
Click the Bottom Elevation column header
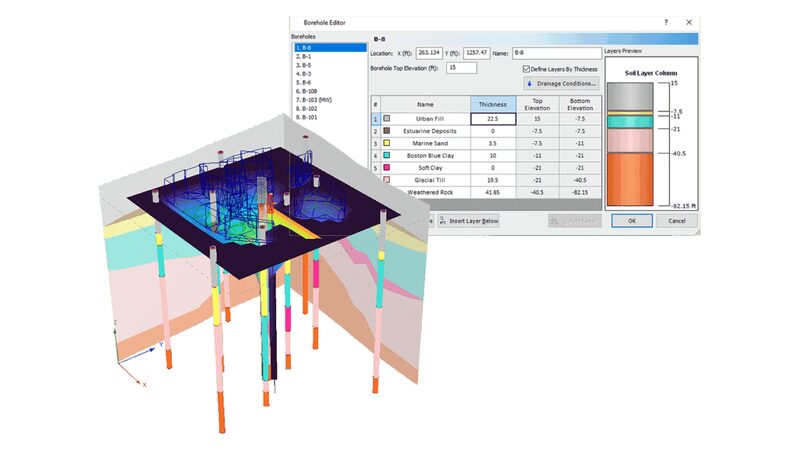(580, 104)
